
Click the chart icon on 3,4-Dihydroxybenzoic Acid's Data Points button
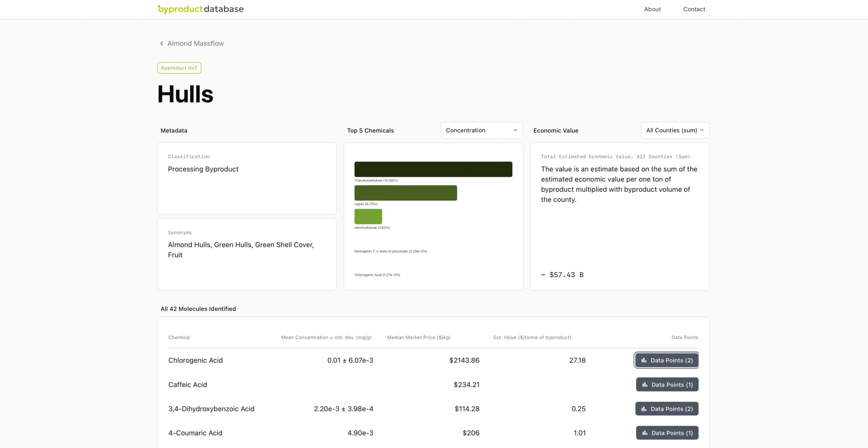[x=644, y=409]
